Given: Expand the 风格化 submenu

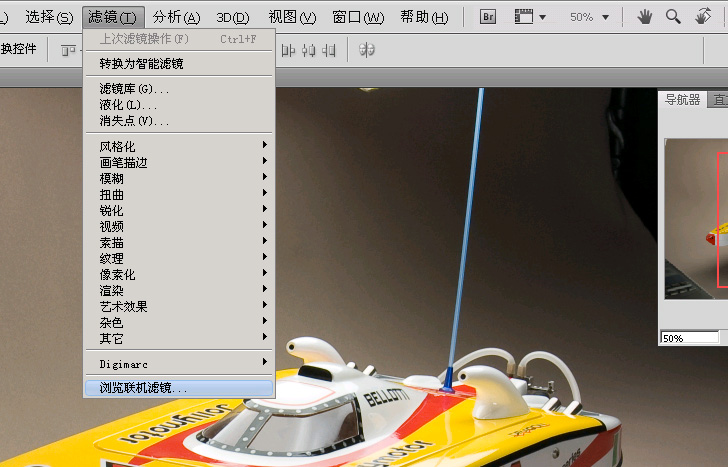Looking at the screenshot, I should (x=178, y=146).
